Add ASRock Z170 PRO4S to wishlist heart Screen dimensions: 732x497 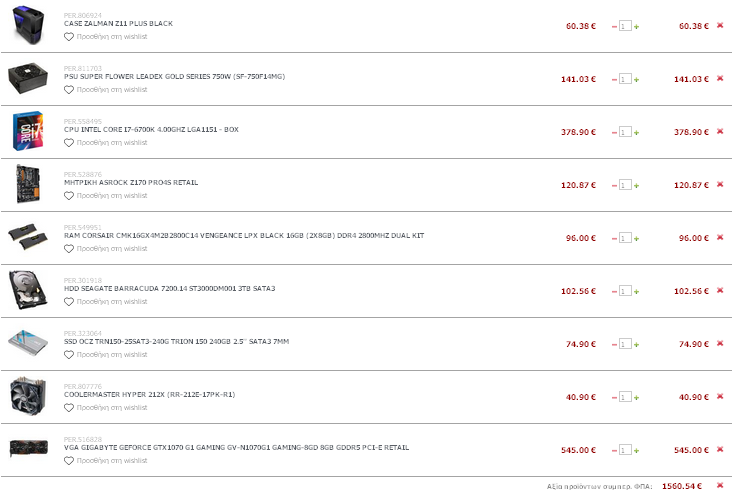(69, 196)
